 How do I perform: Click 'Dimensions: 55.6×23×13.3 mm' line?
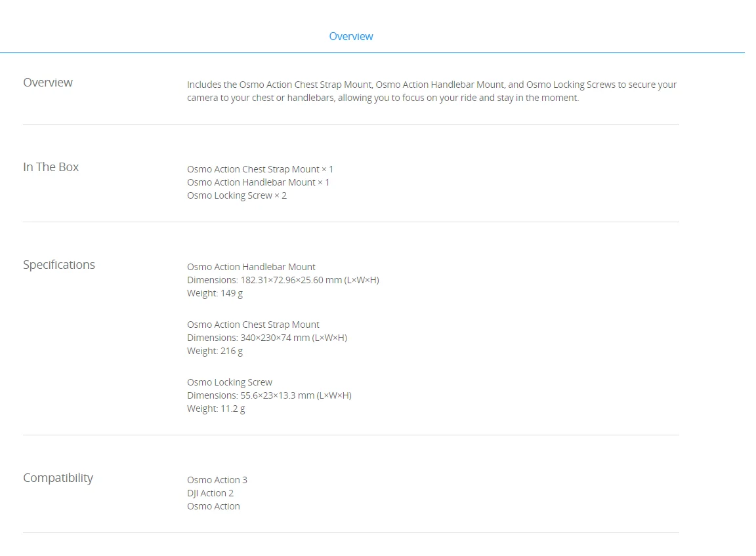[x=270, y=395]
